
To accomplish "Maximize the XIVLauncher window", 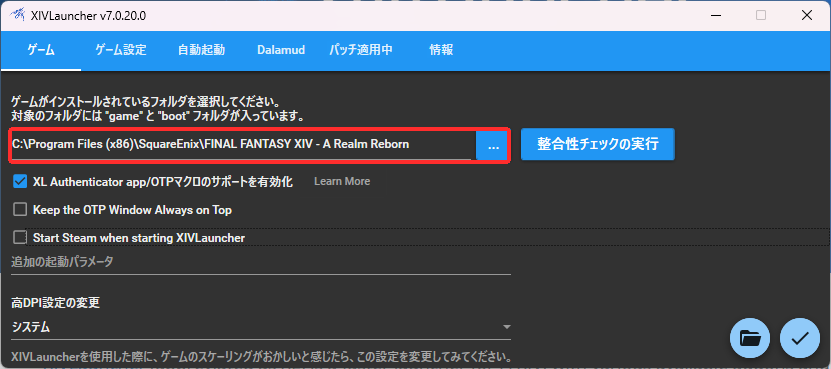I will [x=761, y=15].
